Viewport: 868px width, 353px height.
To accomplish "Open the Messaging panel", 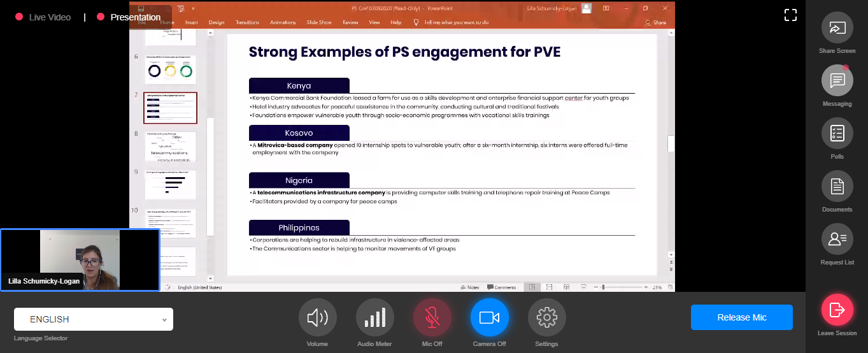I will 837,80.
